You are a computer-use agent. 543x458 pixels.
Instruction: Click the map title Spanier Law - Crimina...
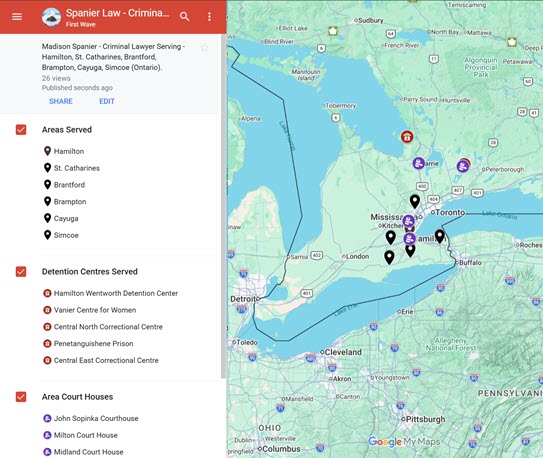[118, 13]
